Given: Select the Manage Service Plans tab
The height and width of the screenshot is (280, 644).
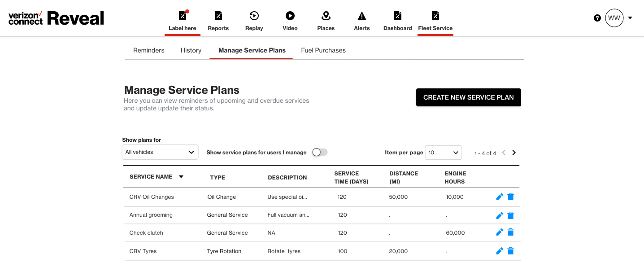Looking at the screenshot, I should [x=252, y=50].
